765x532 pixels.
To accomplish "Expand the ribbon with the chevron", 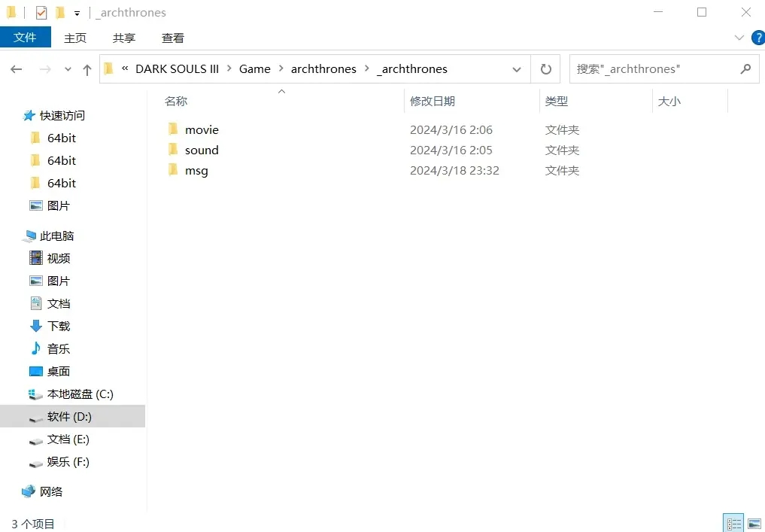I will pyautogui.click(x=739, y=38).
